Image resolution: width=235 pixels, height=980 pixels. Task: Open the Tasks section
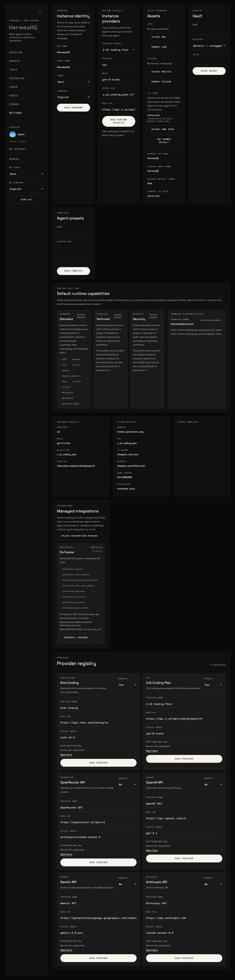(x=26, y=70)
